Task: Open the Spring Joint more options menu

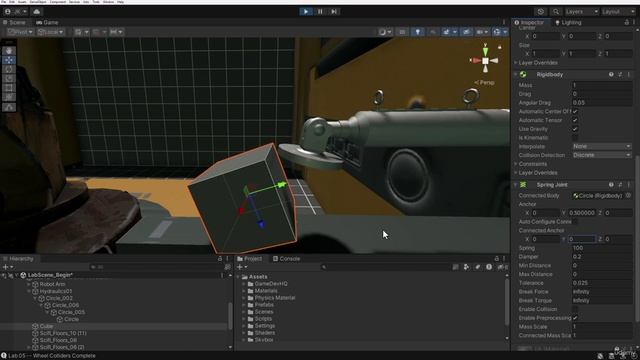Action: 629,185
